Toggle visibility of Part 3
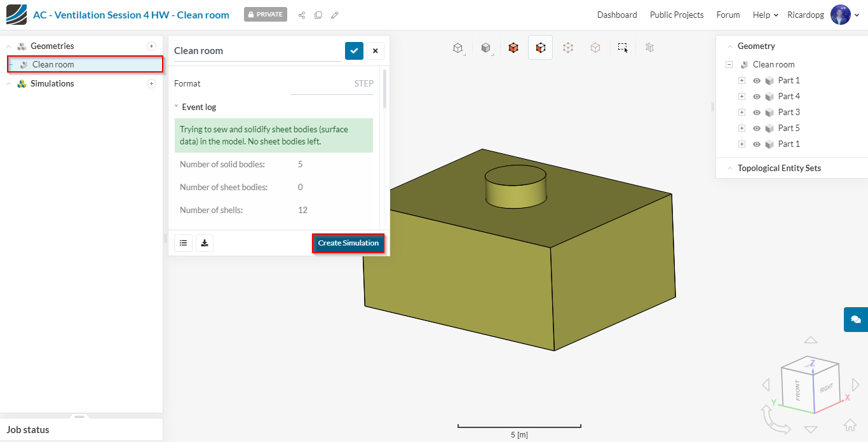Viewport: 868px width, 442px height. [757, 113]
